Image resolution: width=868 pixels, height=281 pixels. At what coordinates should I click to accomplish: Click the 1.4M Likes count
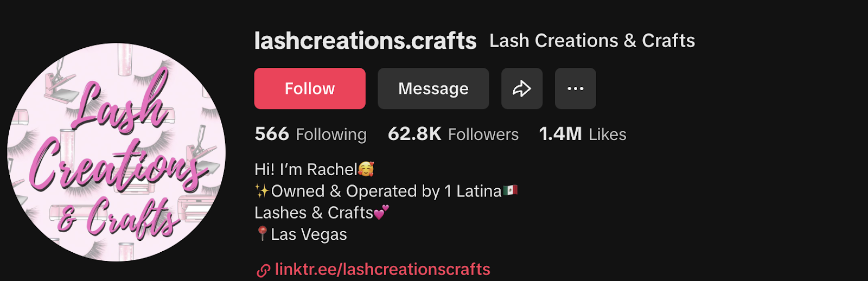coord(583,134)
